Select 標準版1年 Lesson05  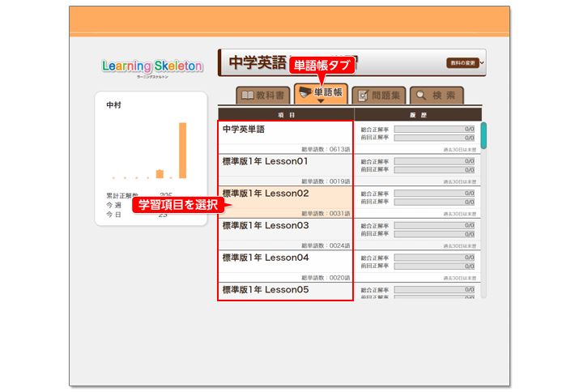point(285,291)
